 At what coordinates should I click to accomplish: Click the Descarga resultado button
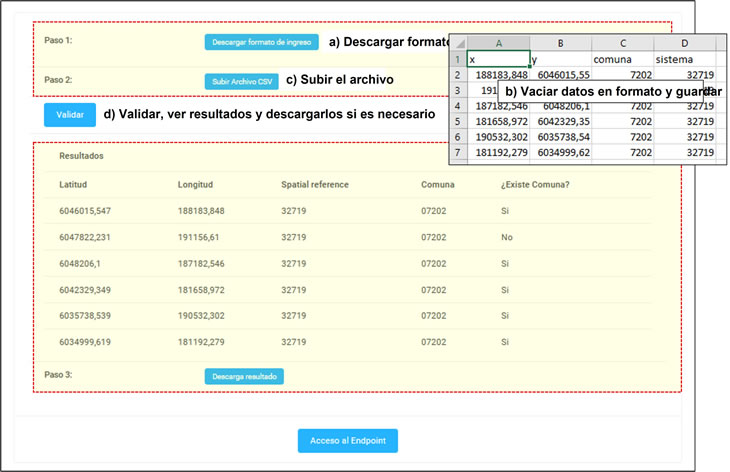(x=244, y=376)
